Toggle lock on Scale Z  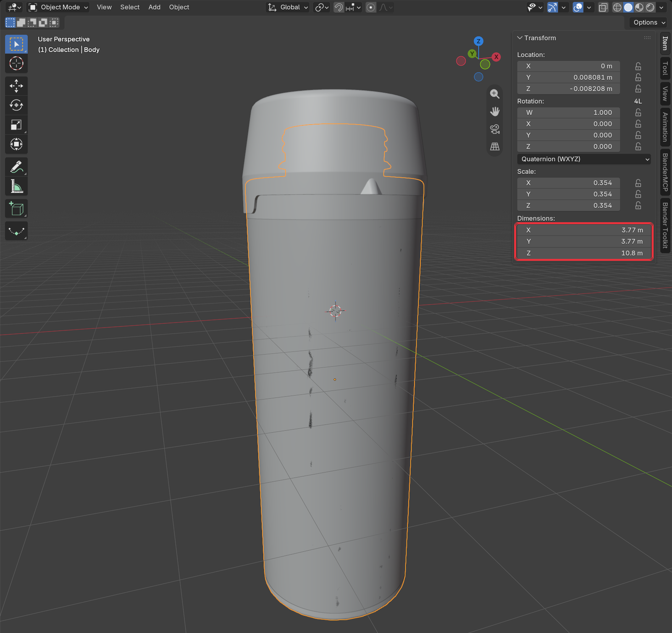pos(638,205)
